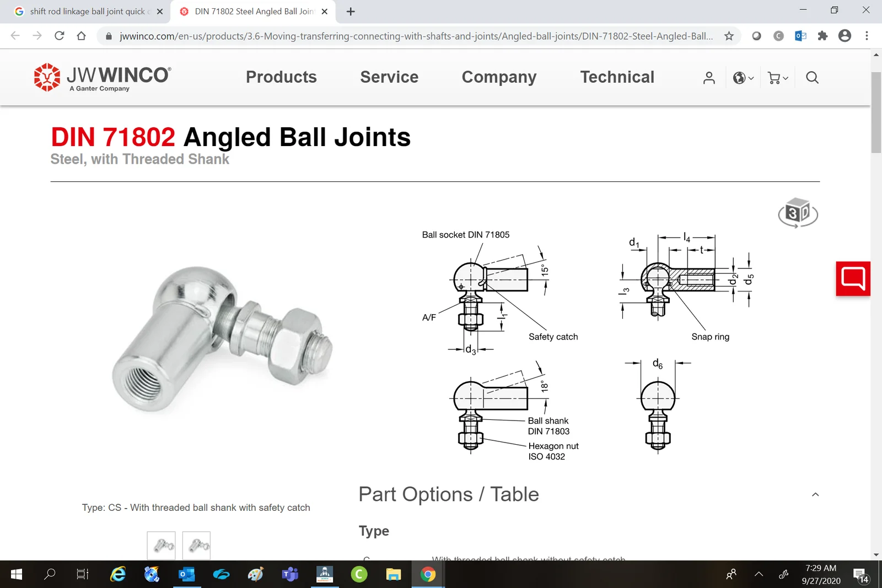This screenshot has height=588, width=882.
Task: Open the site search magnifier icon
Action: click(812, 78)
